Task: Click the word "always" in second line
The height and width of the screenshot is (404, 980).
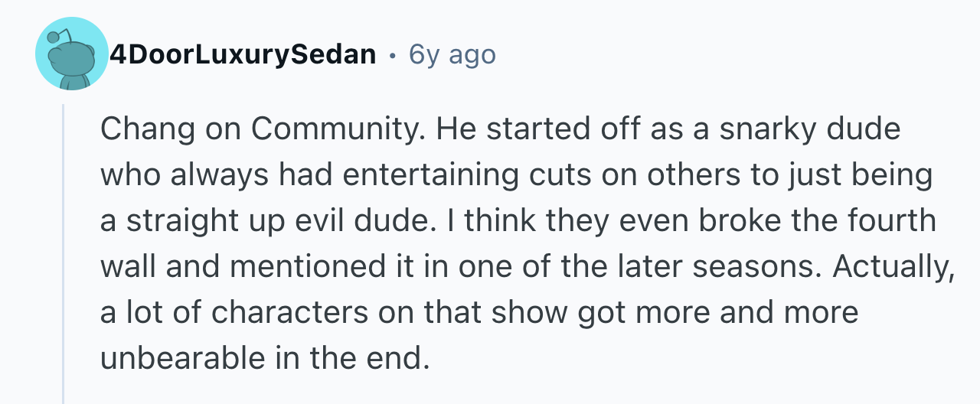Action: [x=211, y=175]
